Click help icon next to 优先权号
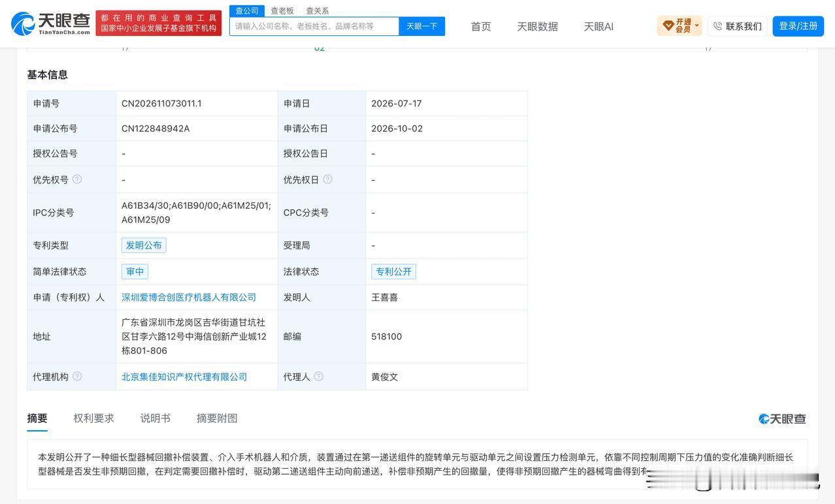 [77, 179]
